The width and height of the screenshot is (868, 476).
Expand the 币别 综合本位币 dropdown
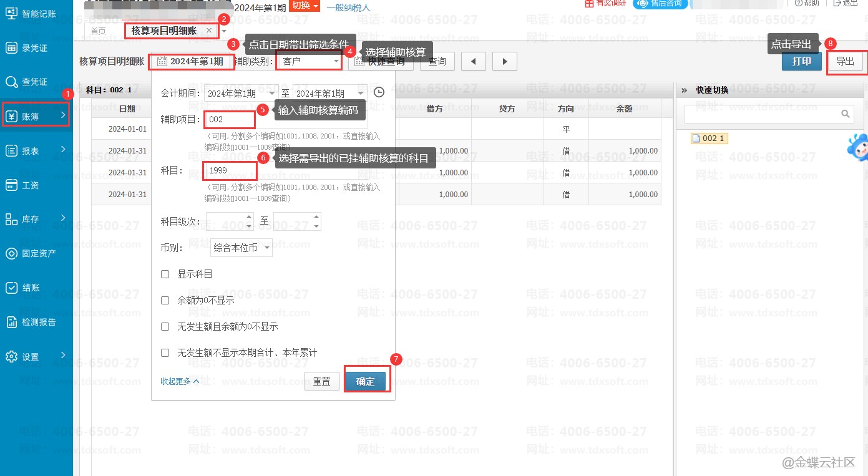point(241,248)
